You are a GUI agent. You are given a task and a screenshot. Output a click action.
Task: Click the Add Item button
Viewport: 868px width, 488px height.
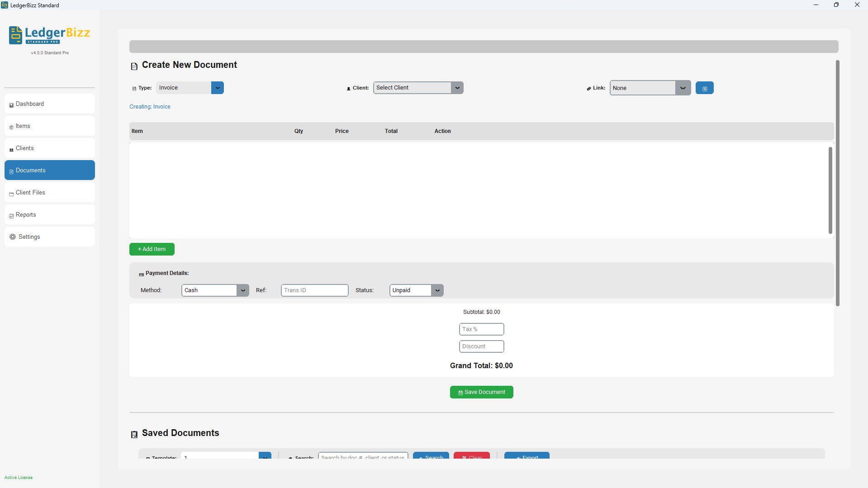(x=152, y=249)
